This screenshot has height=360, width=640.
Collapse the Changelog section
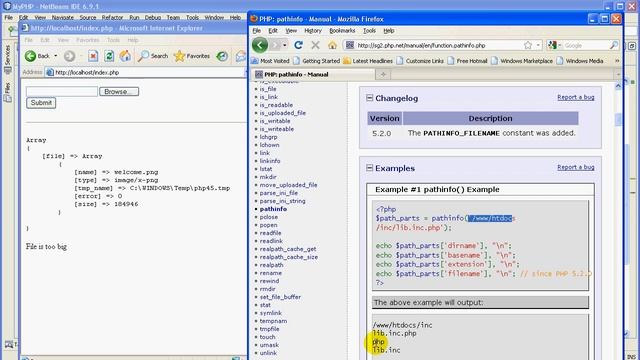(x=369, y=98)
